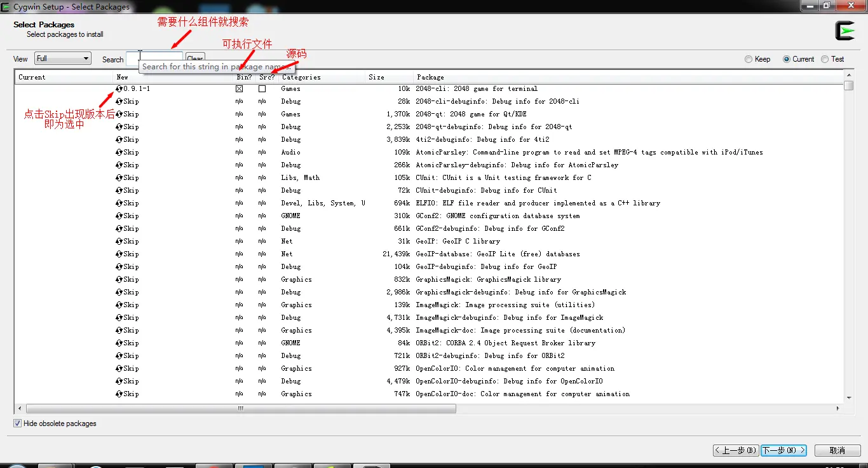Click the cycle icon for ORBit2 CORBA row

[119, 343]
